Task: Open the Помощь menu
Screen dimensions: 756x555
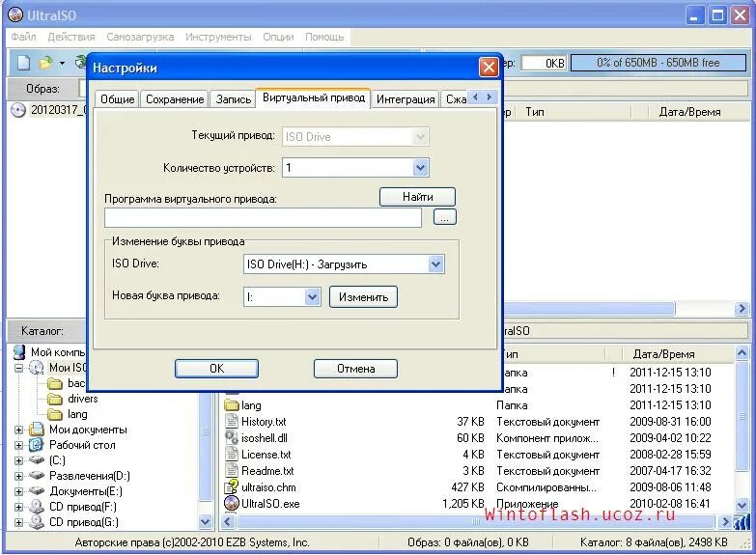Action: (x=324, y=37)
